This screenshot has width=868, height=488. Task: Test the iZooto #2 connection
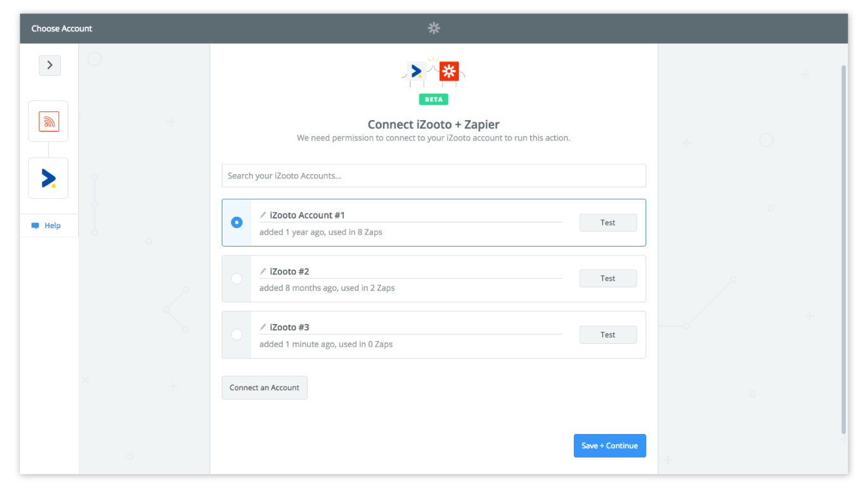608,278
